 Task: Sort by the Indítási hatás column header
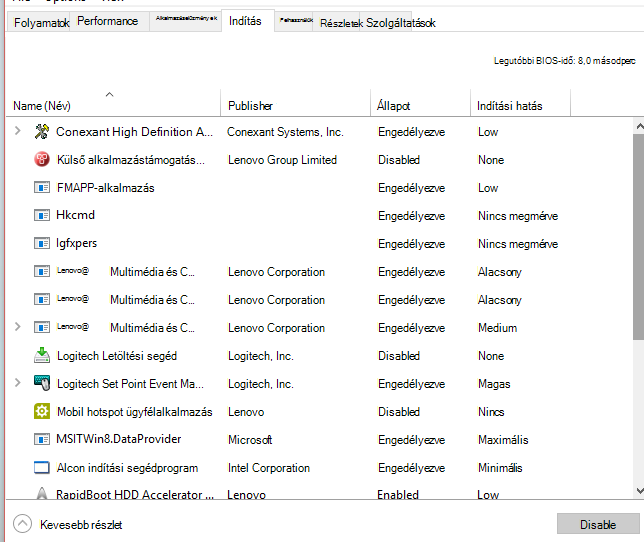[520, 103]
